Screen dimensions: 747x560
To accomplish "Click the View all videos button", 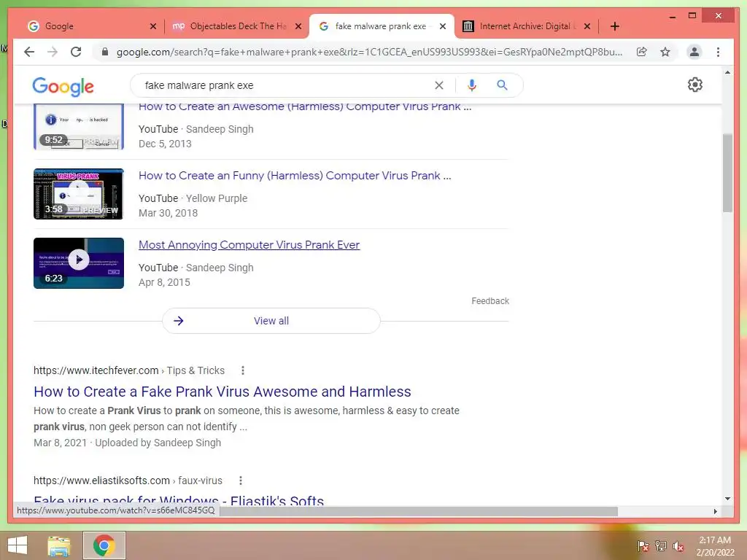I will (x=271, y=321).
